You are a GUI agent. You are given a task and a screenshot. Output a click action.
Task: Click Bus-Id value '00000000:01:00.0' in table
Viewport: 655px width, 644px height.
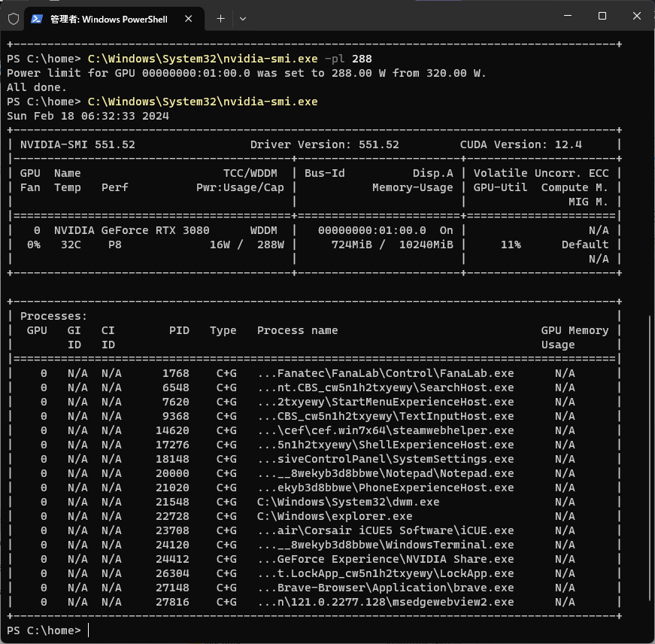point(371,230)
